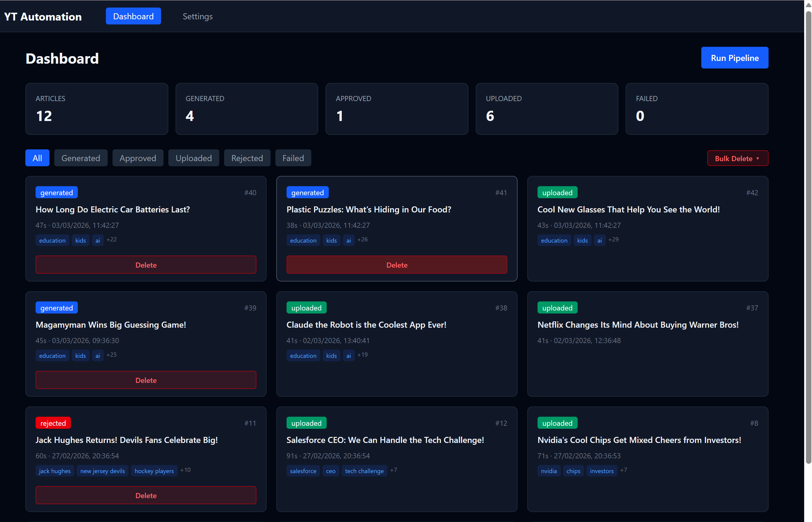812x522 pixels.
Task: Delete the Jack Hughes rejected article
Action: tap(146, 495)
